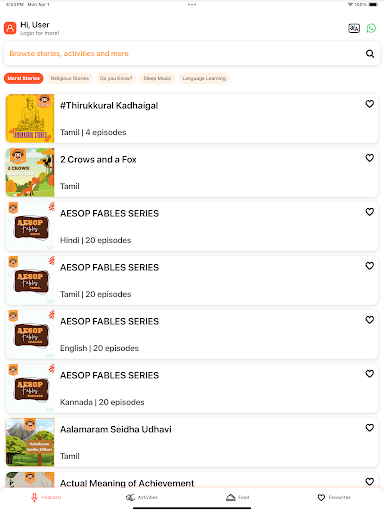Open the language translate icon
Viewport: 384px width, 512px height.
(x=354, y=28)
